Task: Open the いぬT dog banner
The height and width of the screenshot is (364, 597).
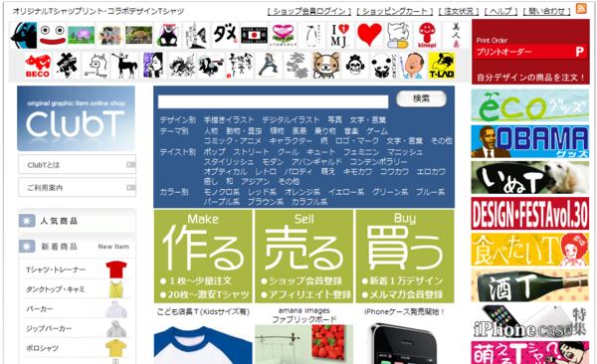Action: [x=530, y=177]
